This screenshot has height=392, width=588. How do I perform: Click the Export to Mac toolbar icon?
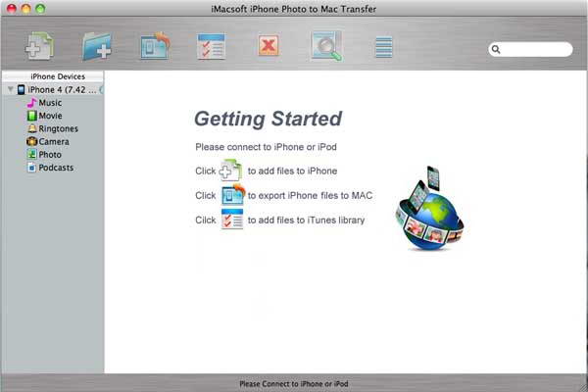pos(155,46)
